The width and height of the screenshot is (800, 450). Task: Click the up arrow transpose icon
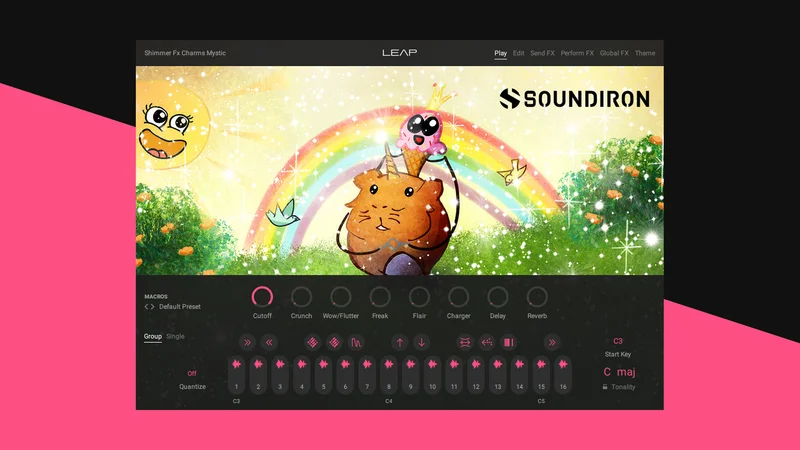click(x=399, y=342)
